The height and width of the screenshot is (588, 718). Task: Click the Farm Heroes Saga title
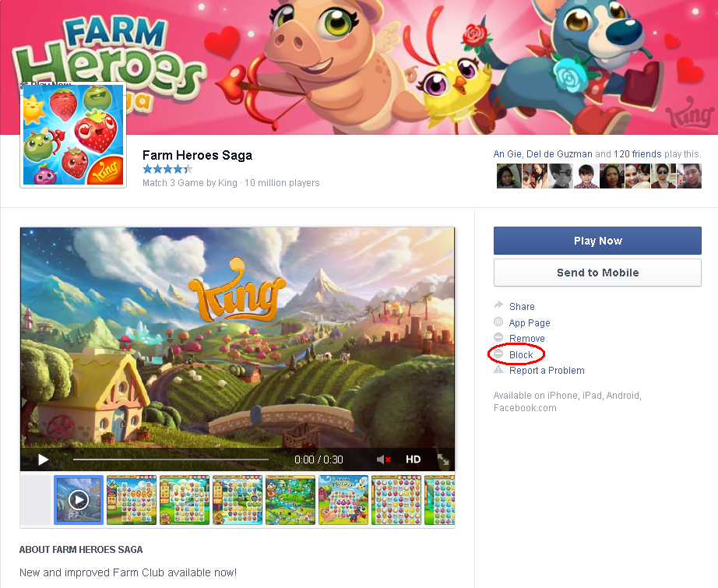pyautogui.click(x=197, y=155)
